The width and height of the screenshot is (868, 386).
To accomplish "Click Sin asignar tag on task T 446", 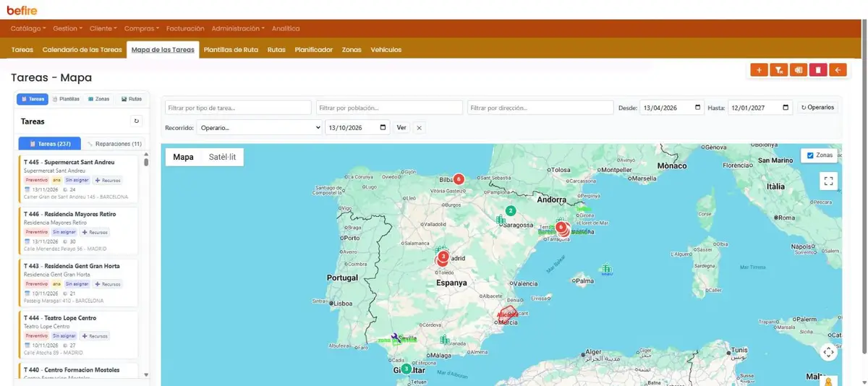I will tap(64, 232).
